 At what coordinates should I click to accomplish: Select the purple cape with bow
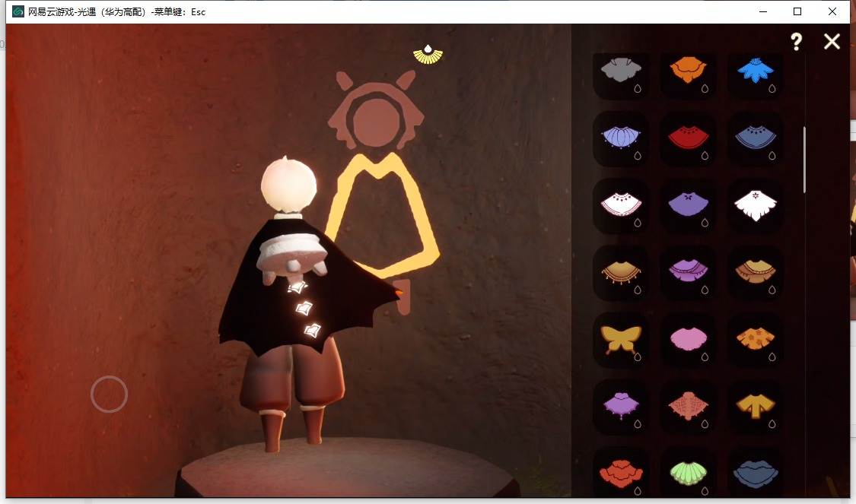click(x=689, y=206)
